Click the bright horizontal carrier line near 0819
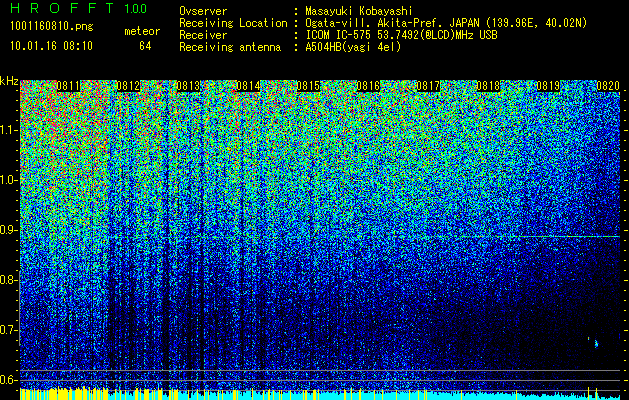The height and width of the screenshot is (400, 629). click(570, 237)
